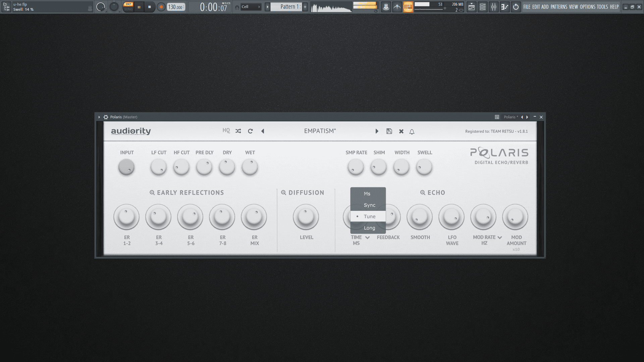The height and width of the screenshot is (362, 644).
Task: Click the LF CUT knob
Action: (158, 167)
